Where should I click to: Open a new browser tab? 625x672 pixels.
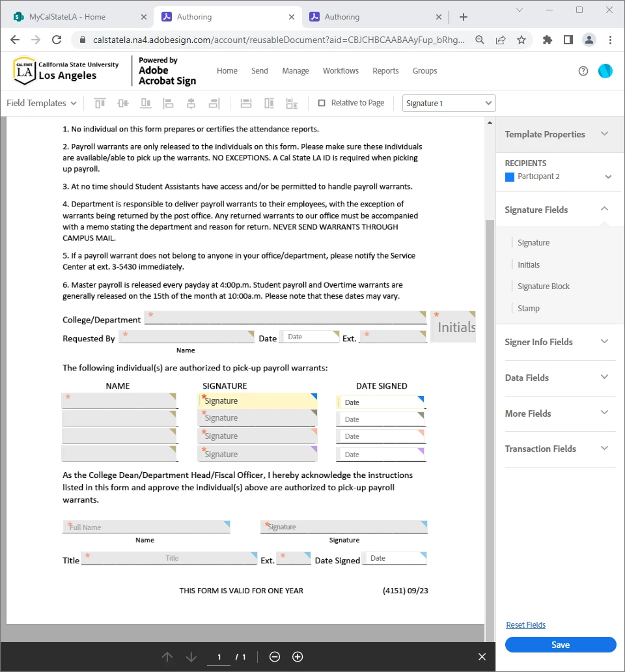pyautogui.click(x=463, y=17)
